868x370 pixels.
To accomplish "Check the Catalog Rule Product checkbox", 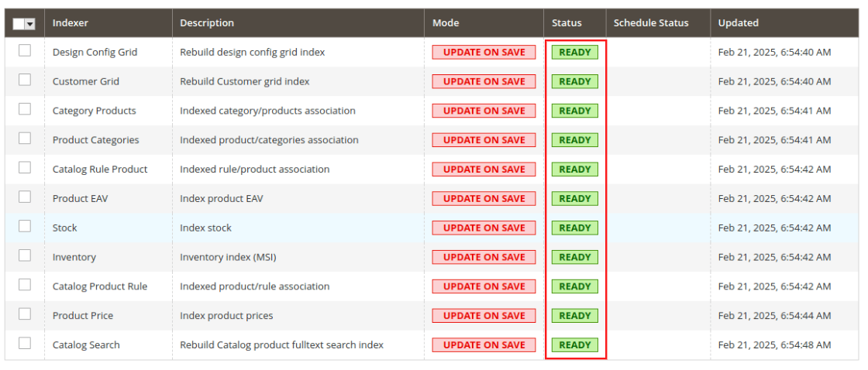I will click(24, 168).
